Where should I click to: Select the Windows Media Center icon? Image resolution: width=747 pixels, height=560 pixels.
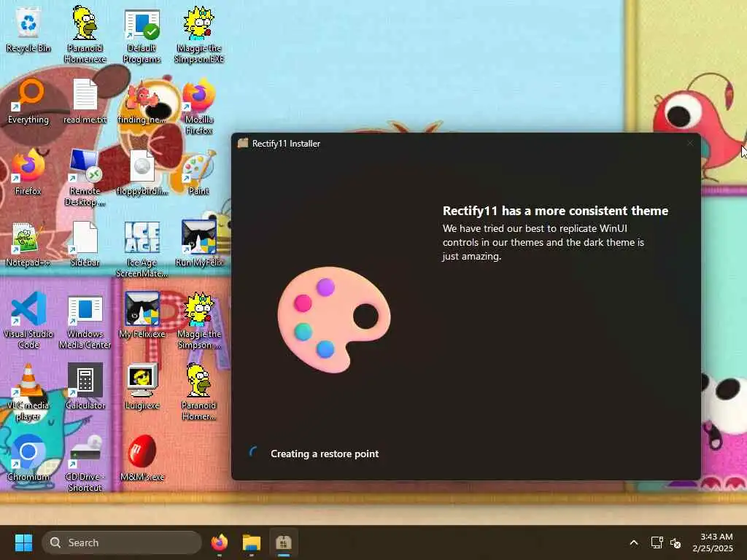point(85,321)
